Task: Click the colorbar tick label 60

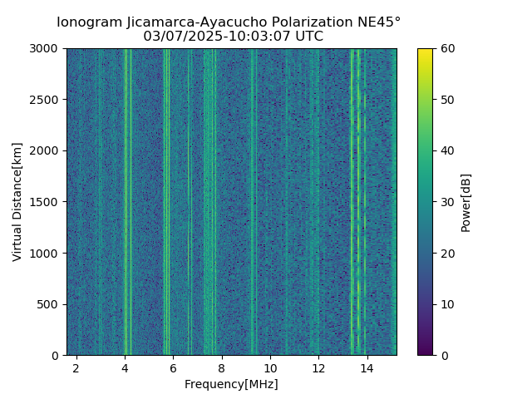Action: tap(447, 49)
